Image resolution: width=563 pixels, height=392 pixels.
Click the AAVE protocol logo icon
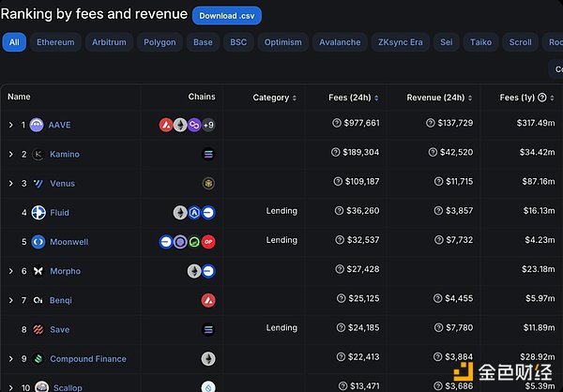coord(37,125)
